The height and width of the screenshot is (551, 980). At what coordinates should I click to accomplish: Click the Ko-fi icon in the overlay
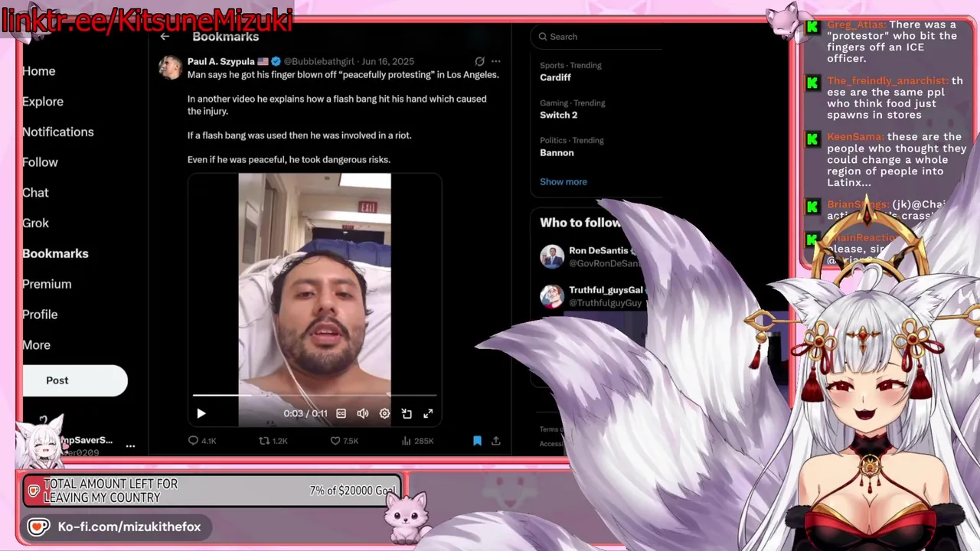39,527
